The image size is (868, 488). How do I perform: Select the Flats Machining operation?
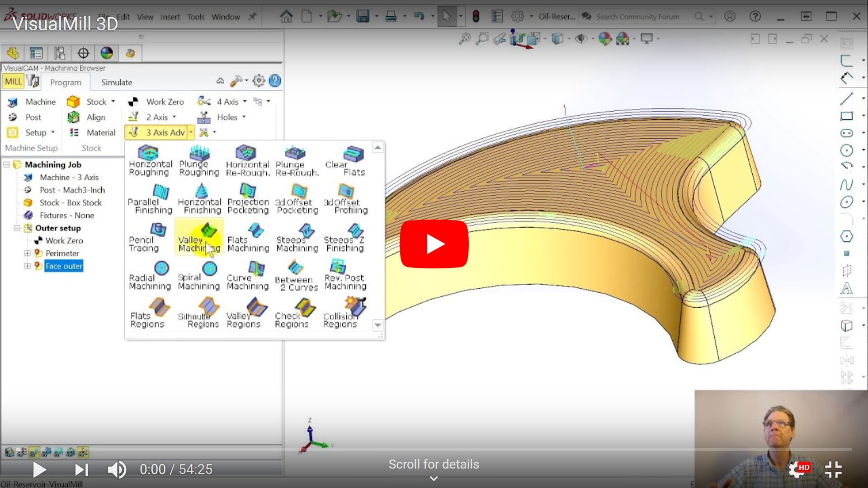click(248, 236)
